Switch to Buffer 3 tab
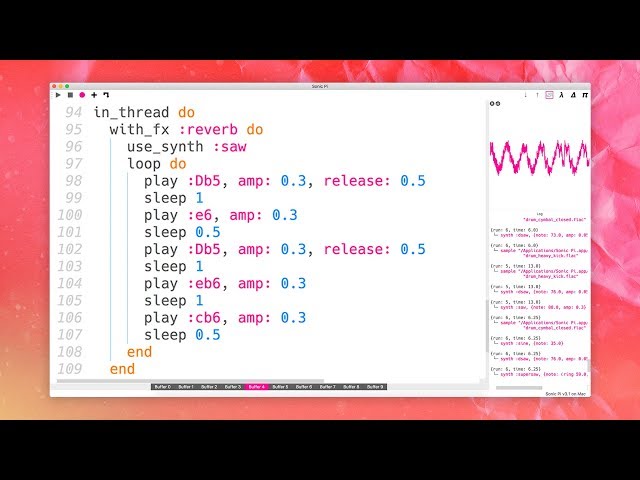 (x=233, y=387)
